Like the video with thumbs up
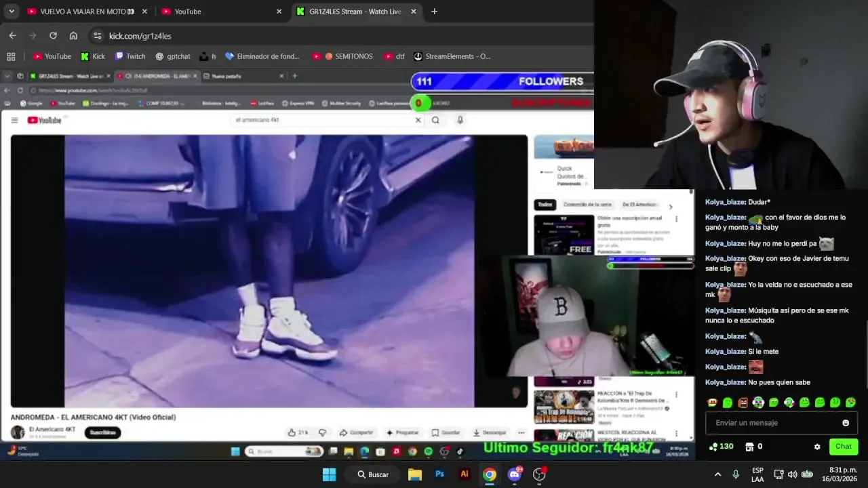 297,432
